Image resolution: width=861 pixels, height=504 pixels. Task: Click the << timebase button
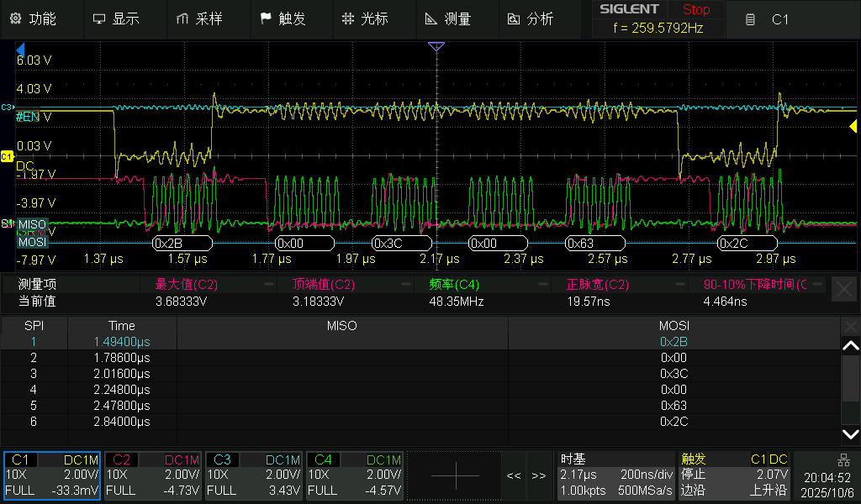pyautogui.click(x=514, y=475)
